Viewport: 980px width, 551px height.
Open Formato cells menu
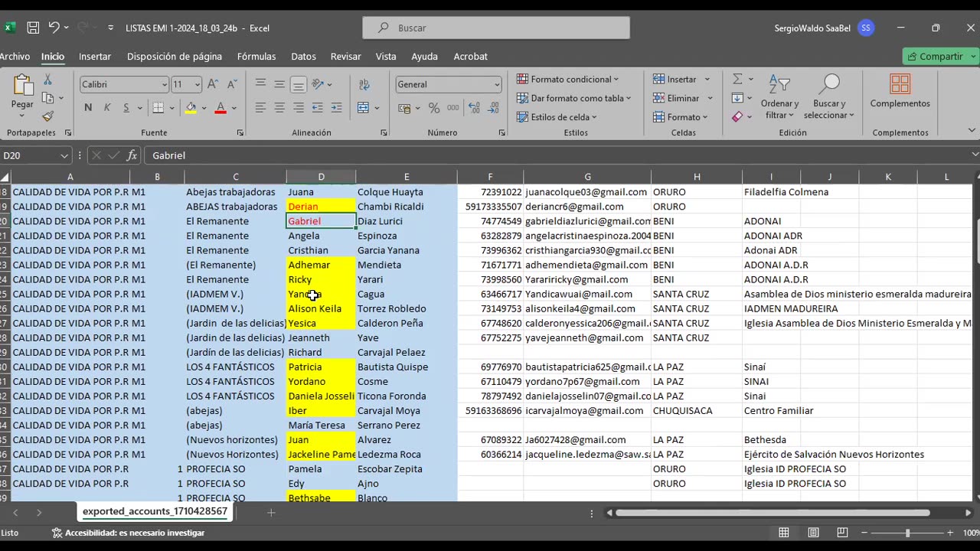(x=680, y=117)
